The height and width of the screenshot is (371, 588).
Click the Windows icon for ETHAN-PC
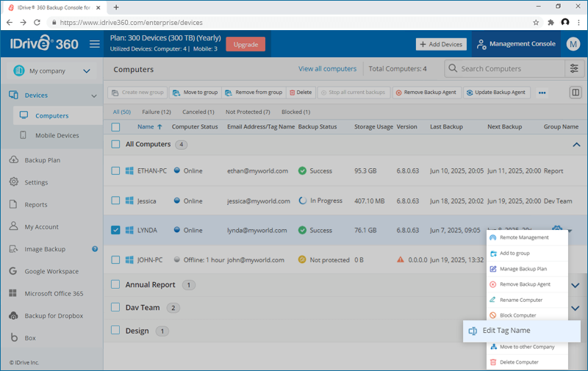(x=129, y=171)
